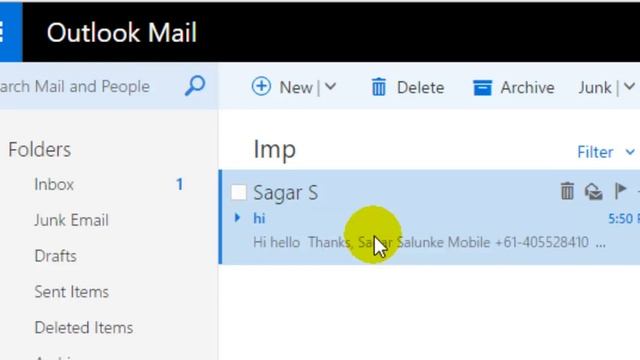The height and width of the screenshot is (360, 640).
Task: Click the search magnifier icon
Action: click(x=195, y=86)
